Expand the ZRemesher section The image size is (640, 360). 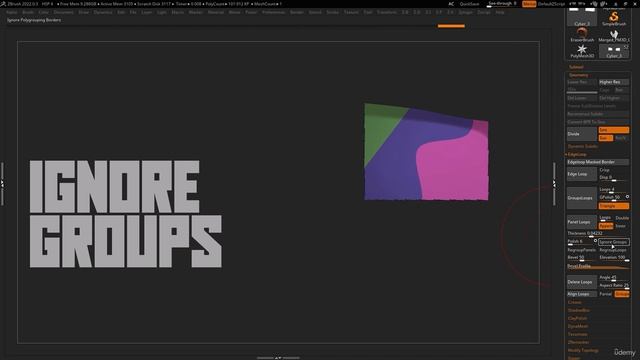click(578, 342)
